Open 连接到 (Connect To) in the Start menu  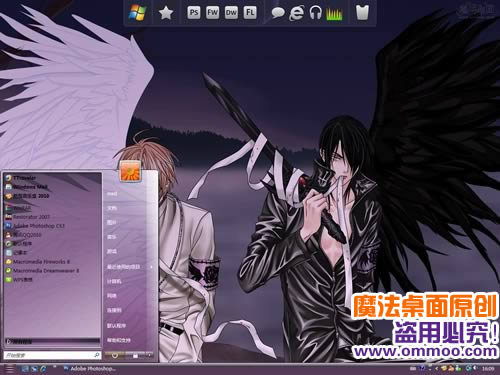coord(114,310)
